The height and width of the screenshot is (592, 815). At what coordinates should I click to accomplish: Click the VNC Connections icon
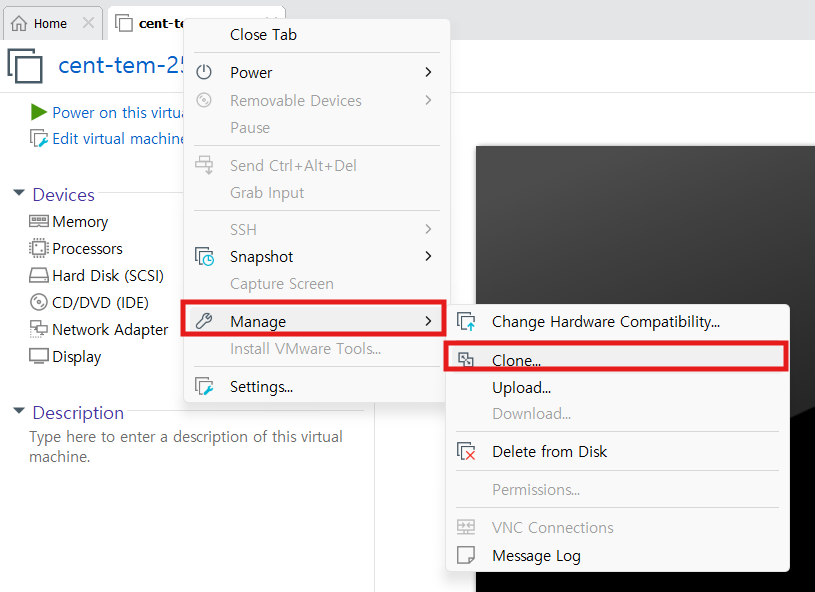pyautogui.click(x=466, y=527)
